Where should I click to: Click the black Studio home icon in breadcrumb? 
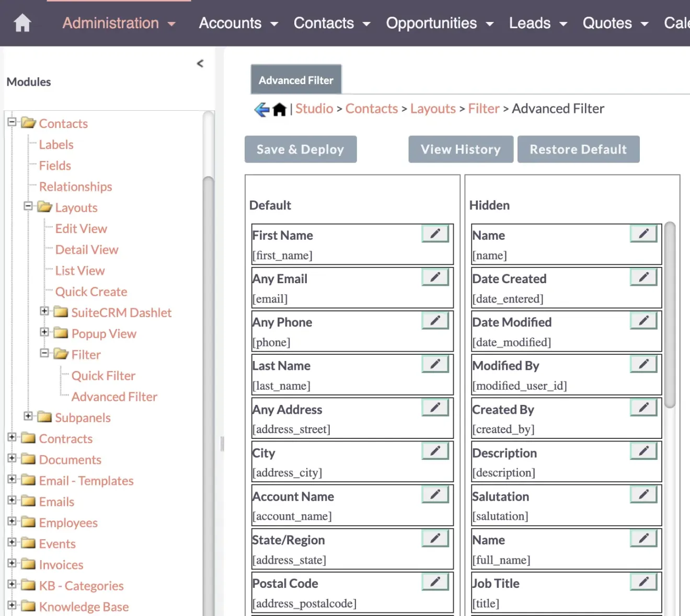pyautogui.click(x=280, y=109)
